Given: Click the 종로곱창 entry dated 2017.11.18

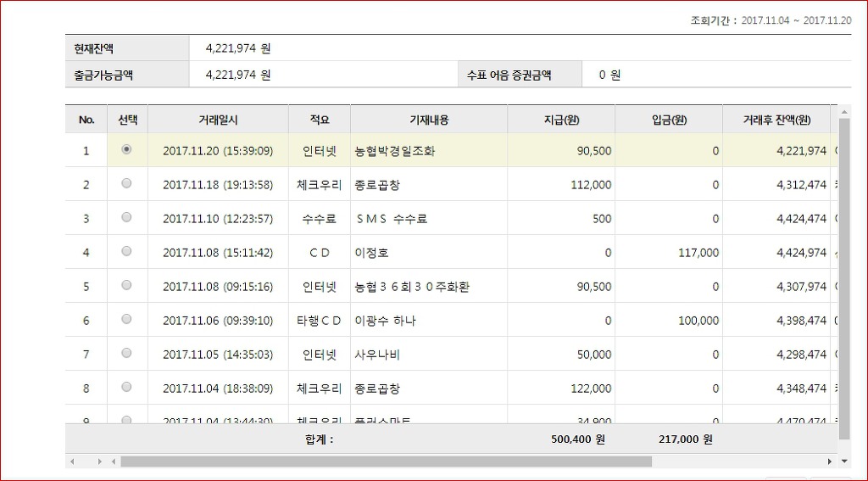Looking at the screenshot, I should click(377, 185).
